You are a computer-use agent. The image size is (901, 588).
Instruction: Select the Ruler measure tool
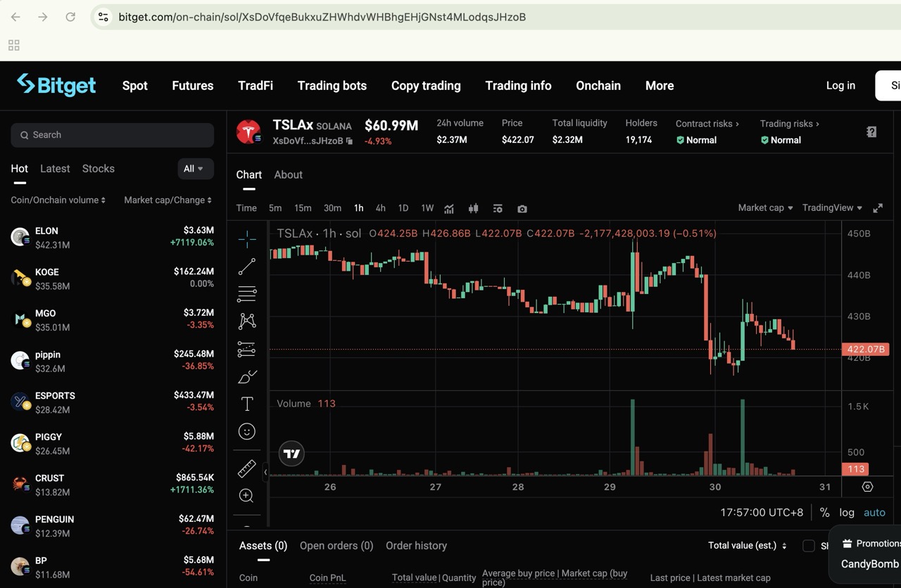click(x=246, y=468)
